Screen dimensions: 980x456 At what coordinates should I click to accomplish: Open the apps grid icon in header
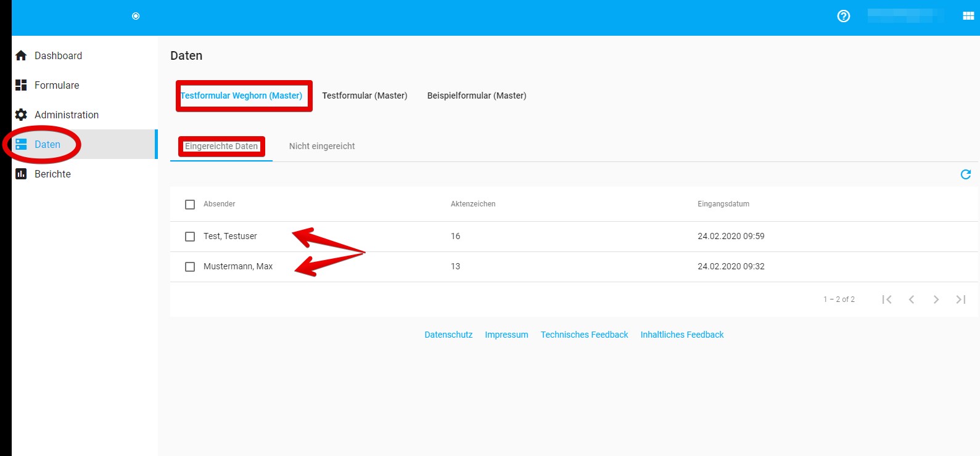pos(968,16)
